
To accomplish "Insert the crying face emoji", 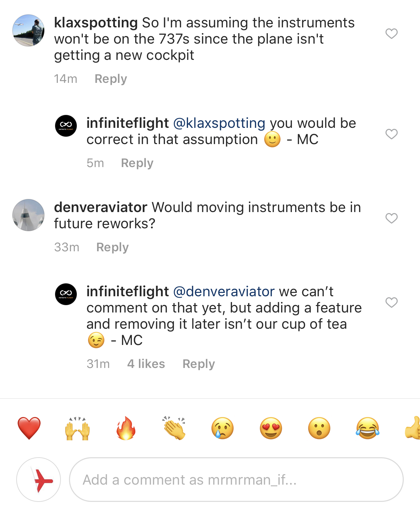I will click(223, 428).
